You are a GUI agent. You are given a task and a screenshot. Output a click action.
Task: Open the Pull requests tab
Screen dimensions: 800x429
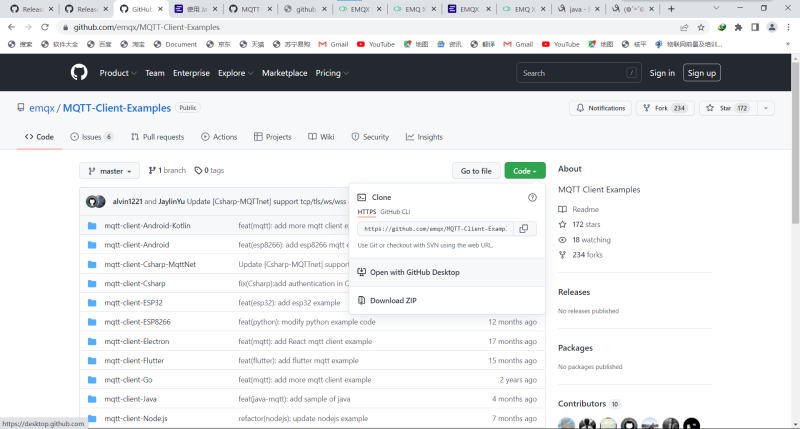(157, 137)
